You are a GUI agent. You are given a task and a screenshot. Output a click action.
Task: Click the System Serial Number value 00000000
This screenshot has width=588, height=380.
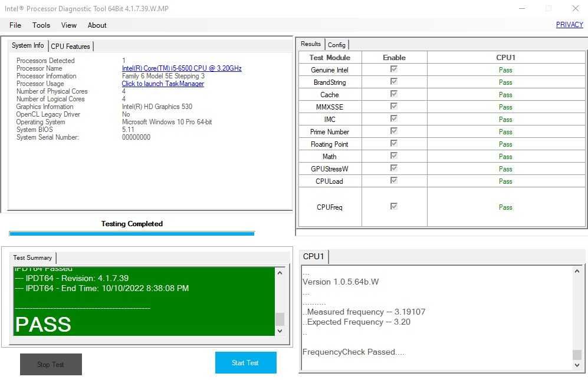pos(136,137)
